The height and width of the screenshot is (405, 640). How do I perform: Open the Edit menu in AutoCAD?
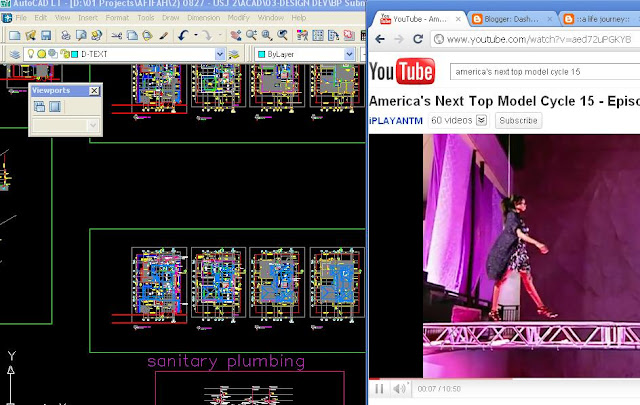point(40,18)
